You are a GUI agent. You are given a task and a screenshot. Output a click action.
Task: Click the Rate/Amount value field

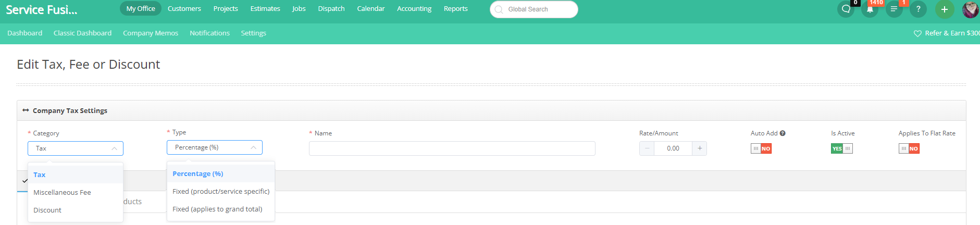pyautogui.click(x=673, y=148)
